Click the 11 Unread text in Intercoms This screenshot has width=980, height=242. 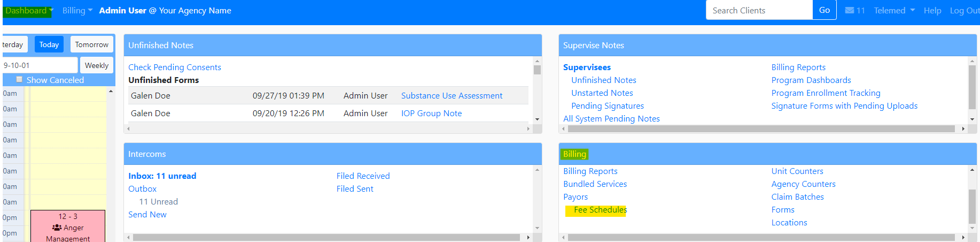point(158,202)
